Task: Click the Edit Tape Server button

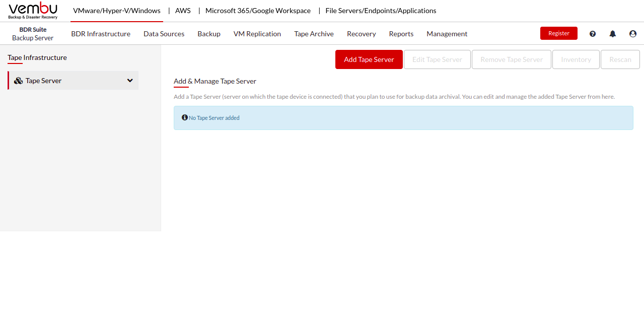Action: coord(437,59)
